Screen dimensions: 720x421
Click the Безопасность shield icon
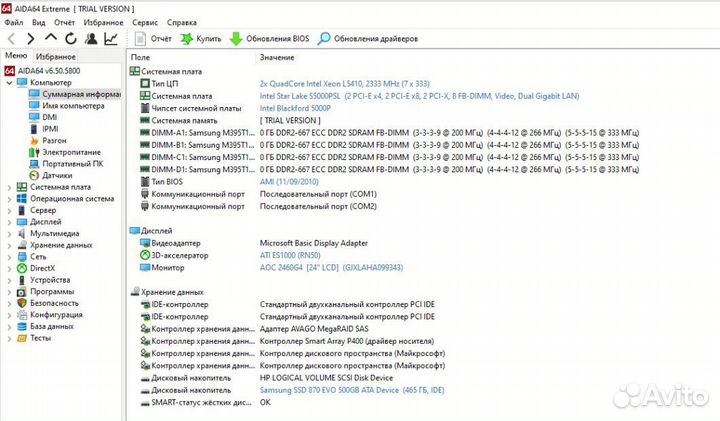22,303
